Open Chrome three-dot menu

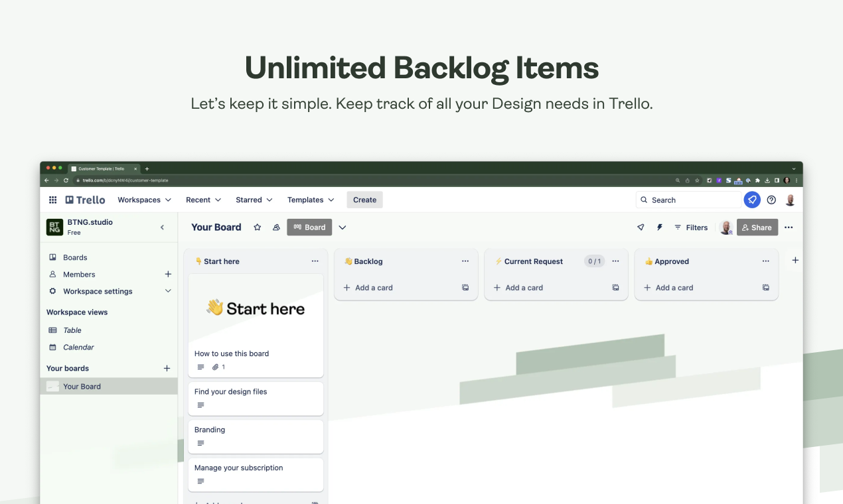(796, 180)
